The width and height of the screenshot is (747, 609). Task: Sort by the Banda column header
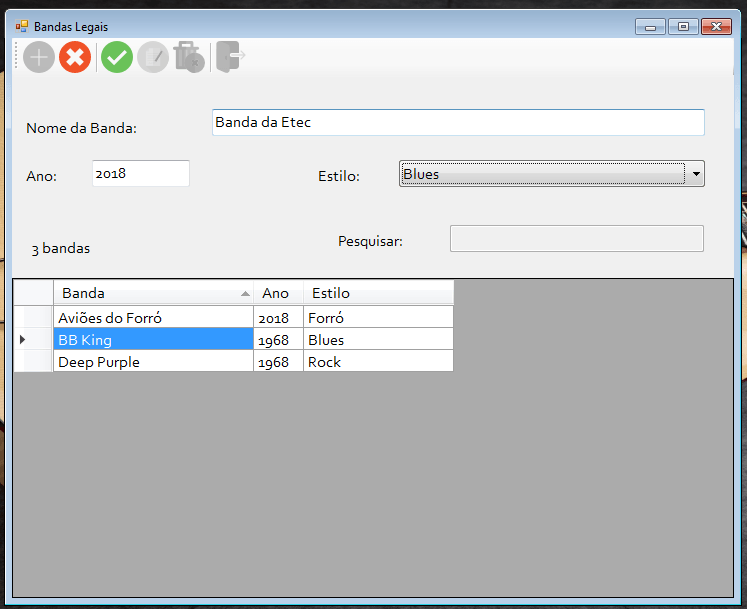pos(153,293)
